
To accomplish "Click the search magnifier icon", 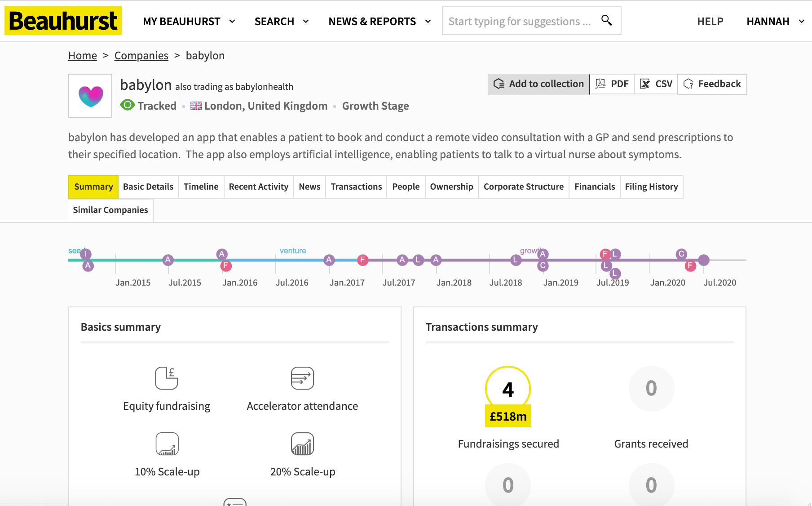I will (x=606, y=20).
